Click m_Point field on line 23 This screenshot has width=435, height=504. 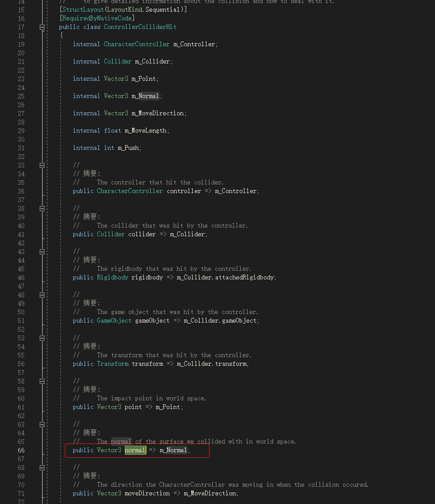point(144,79)
